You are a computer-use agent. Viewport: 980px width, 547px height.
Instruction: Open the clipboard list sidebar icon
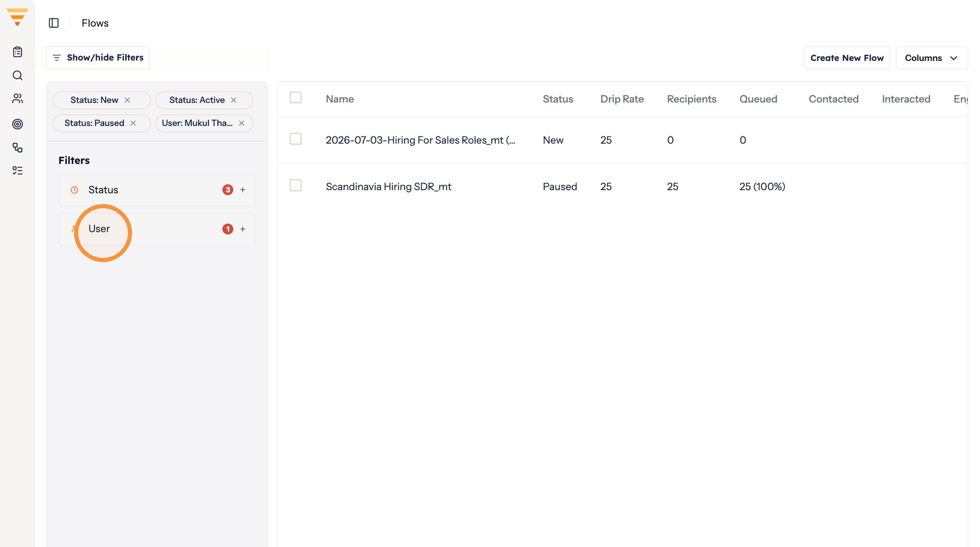pyautogui.click(x=18, y=52)
